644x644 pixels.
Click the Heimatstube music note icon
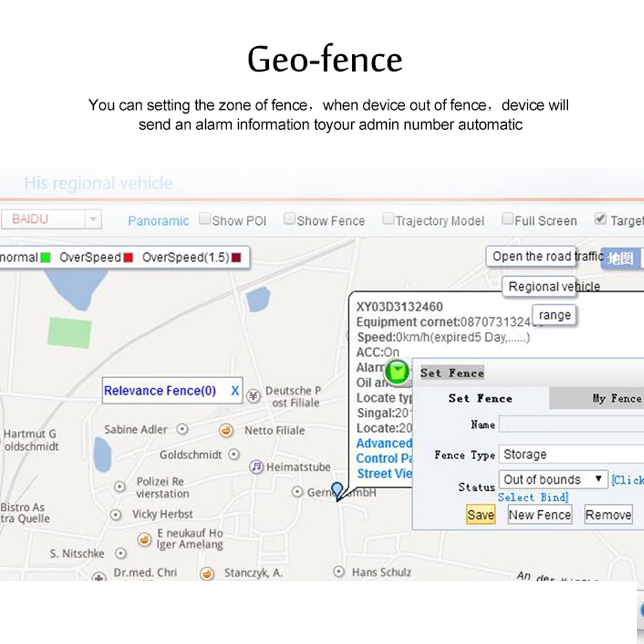(x=256, y=466)
